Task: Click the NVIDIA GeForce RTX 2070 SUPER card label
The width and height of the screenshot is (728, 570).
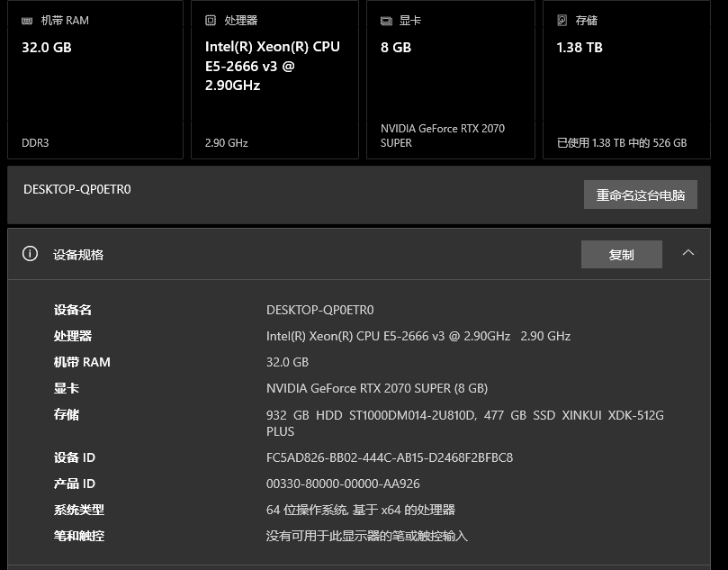Action: (x=443, y=136)
